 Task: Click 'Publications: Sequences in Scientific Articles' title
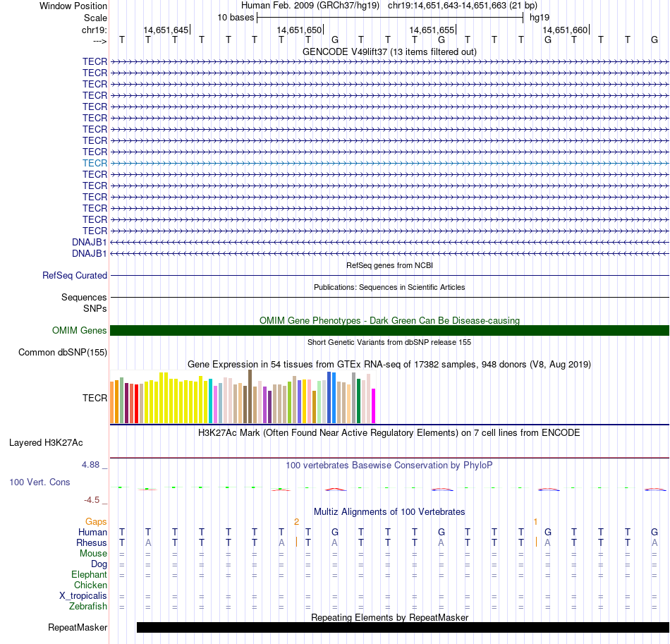pyautogui.click(x=389, y=287)
